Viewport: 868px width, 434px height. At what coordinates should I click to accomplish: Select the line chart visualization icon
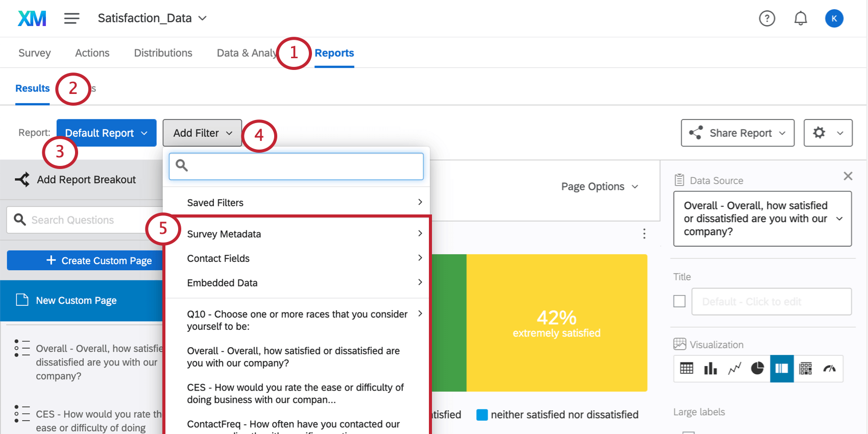734,368
